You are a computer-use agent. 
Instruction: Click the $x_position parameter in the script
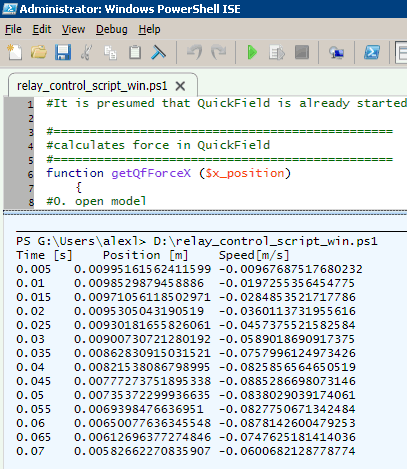tap(245, 173)
